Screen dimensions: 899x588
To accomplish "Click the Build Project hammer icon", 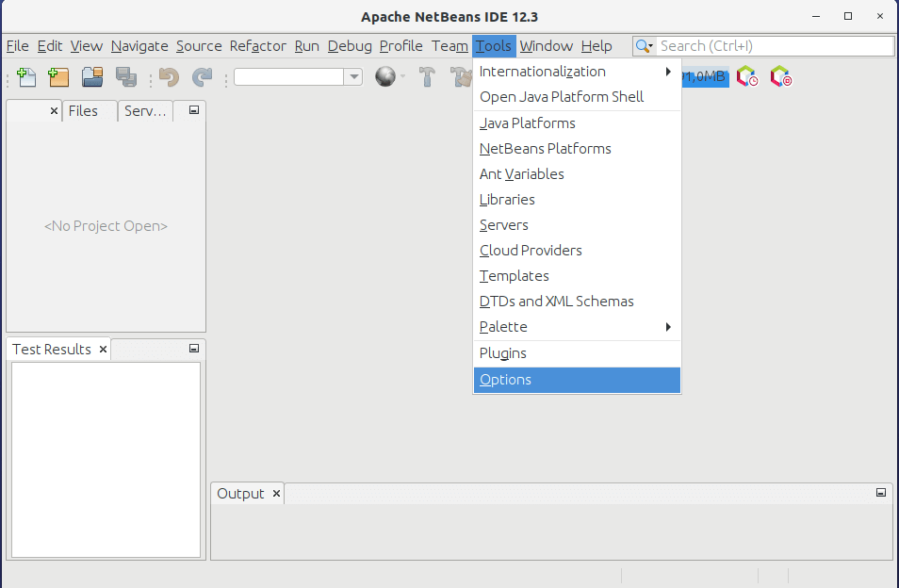I will [x=427, y=76].
